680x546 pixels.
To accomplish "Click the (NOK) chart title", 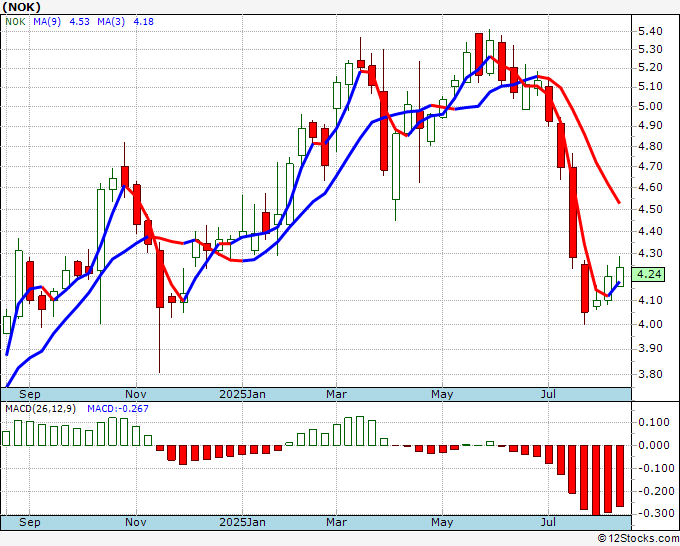I will (x=22, y=7).
